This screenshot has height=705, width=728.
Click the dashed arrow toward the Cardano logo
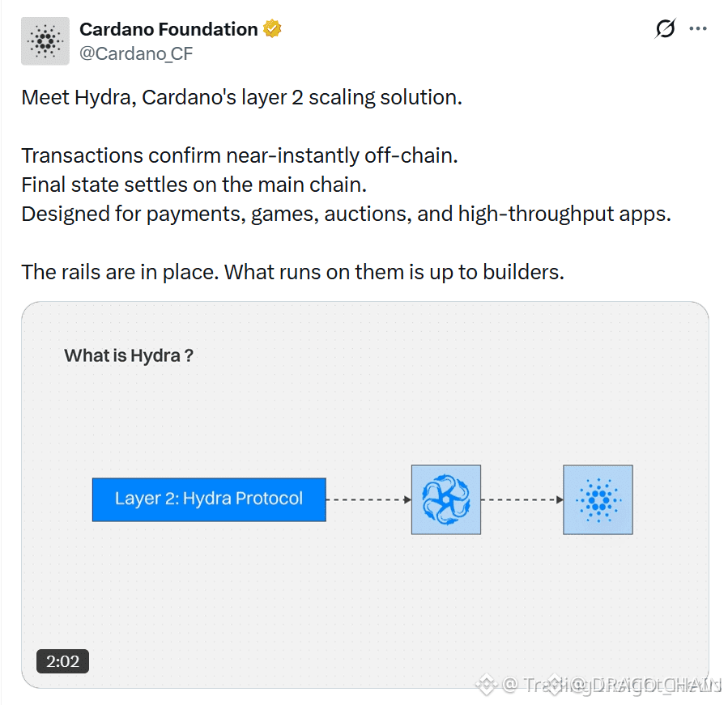[x=522, y=500]
